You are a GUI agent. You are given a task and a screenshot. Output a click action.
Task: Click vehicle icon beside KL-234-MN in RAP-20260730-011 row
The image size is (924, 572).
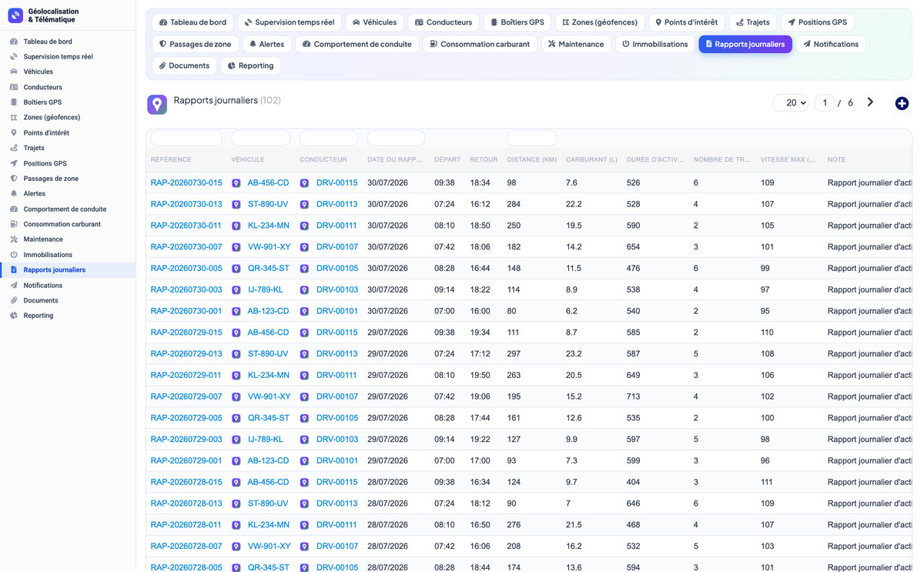236,226
